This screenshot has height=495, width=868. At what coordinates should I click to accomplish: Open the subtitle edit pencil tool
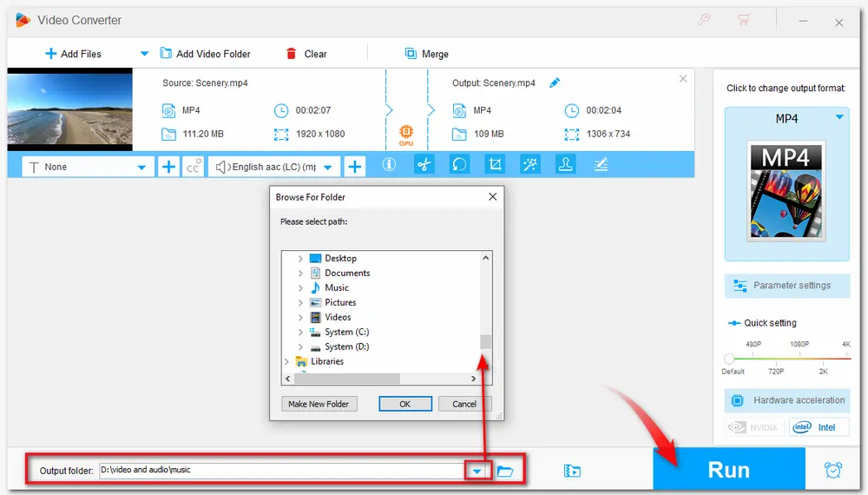(602, 164)
